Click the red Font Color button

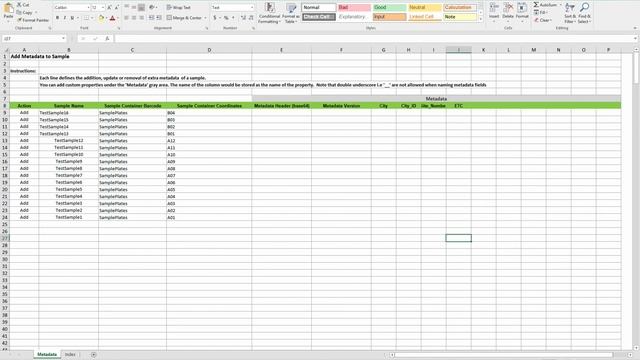pos(113,18)
